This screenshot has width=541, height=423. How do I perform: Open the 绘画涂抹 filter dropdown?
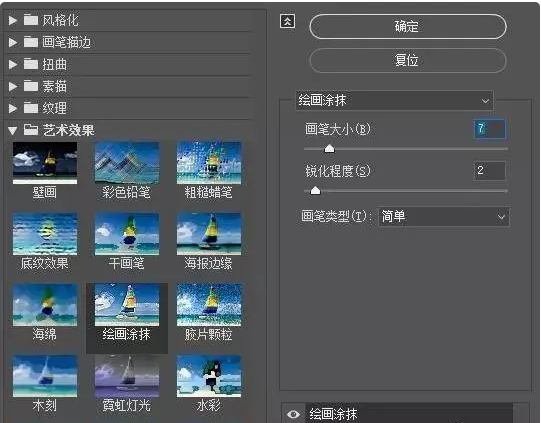(x=394, y=100)
